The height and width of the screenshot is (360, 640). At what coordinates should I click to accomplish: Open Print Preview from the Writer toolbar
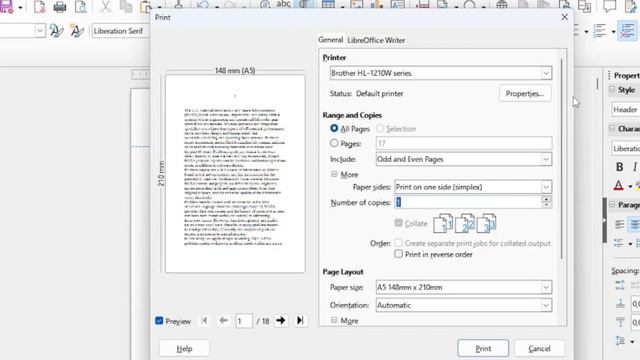point(81,7)
